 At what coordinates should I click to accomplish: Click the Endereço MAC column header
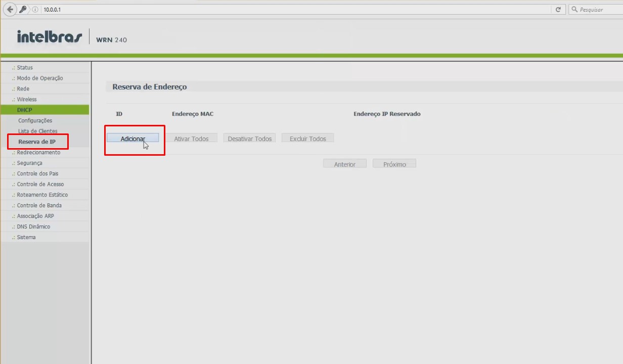click(x=193, y=114)
